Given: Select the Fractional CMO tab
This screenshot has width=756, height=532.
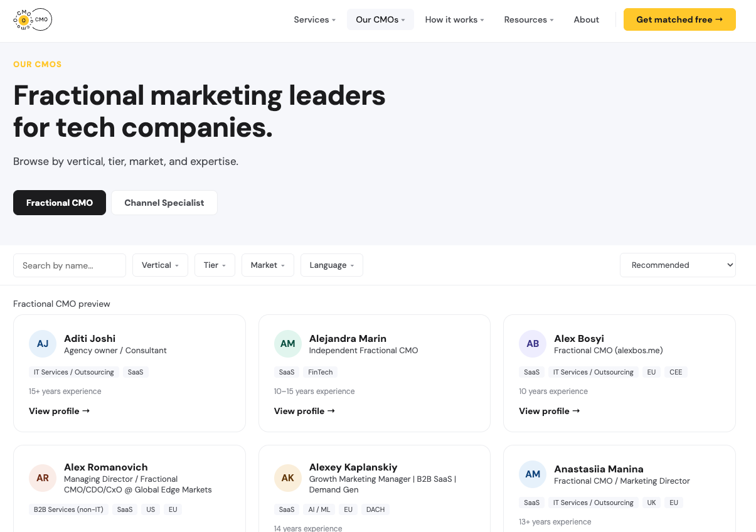Looking at the screenshot, I should pyautogui.click(x=60, y=203).
